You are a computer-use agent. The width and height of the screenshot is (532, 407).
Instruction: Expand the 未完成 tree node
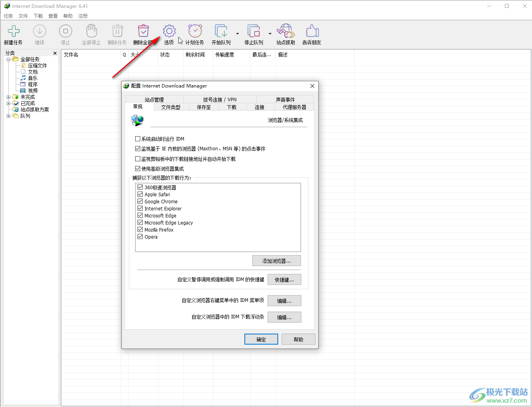point(8,97)
